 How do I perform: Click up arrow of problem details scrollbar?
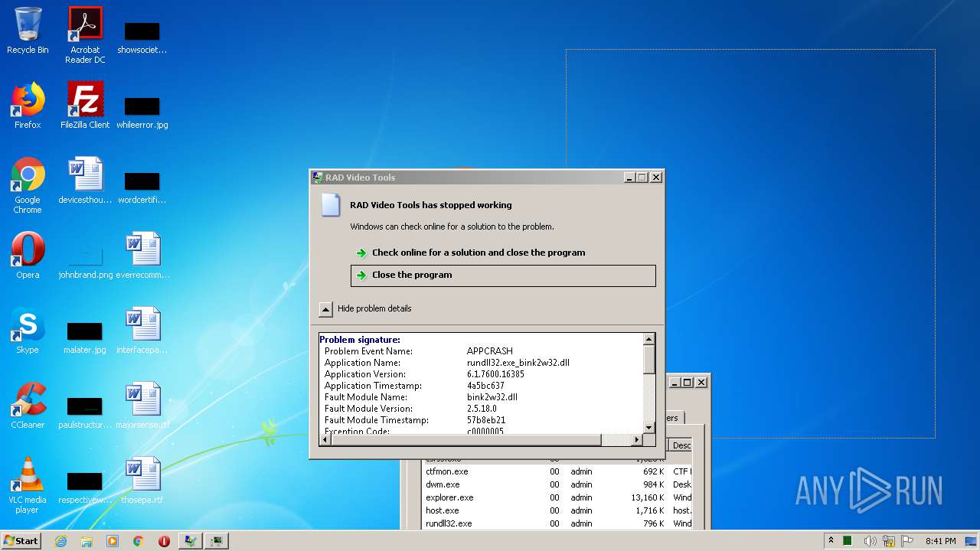point(648,339)
